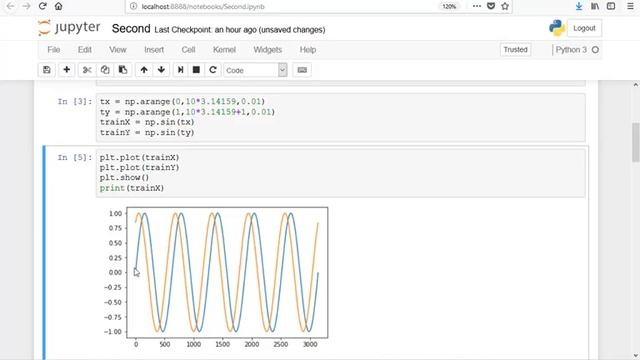Click the browser back arrow
Viewport: 640px width, 360px height.
pos(10,6)
